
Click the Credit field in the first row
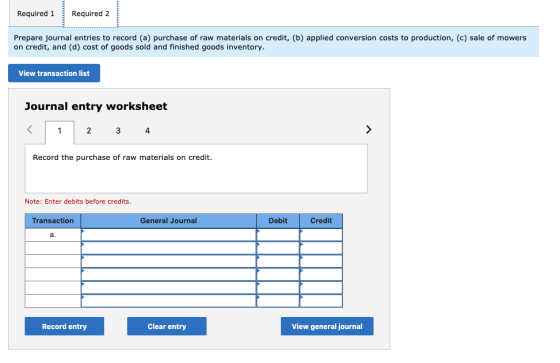(x=321, y=235)
